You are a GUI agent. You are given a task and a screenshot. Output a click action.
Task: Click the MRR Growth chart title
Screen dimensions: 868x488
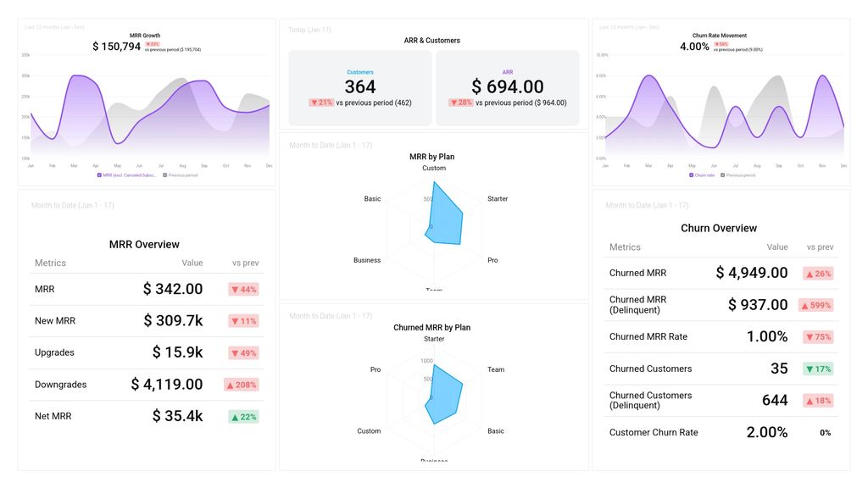pos(145,36)
